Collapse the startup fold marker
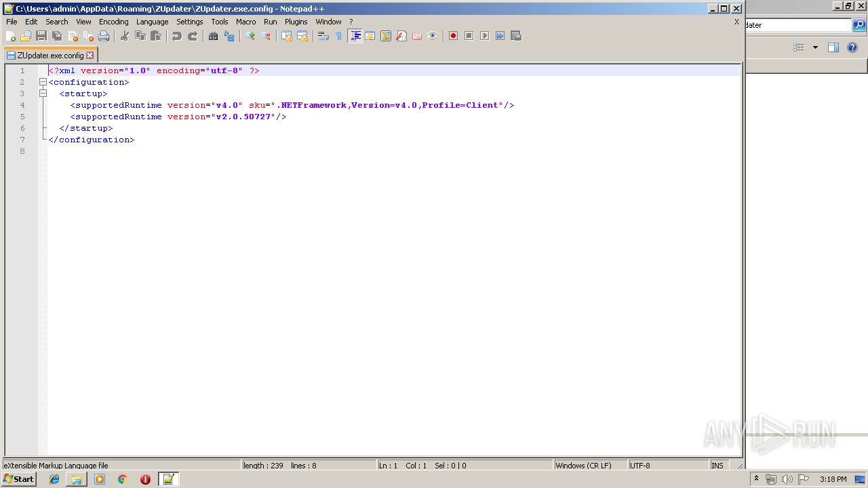868x488 pixels. pos(43,94)
